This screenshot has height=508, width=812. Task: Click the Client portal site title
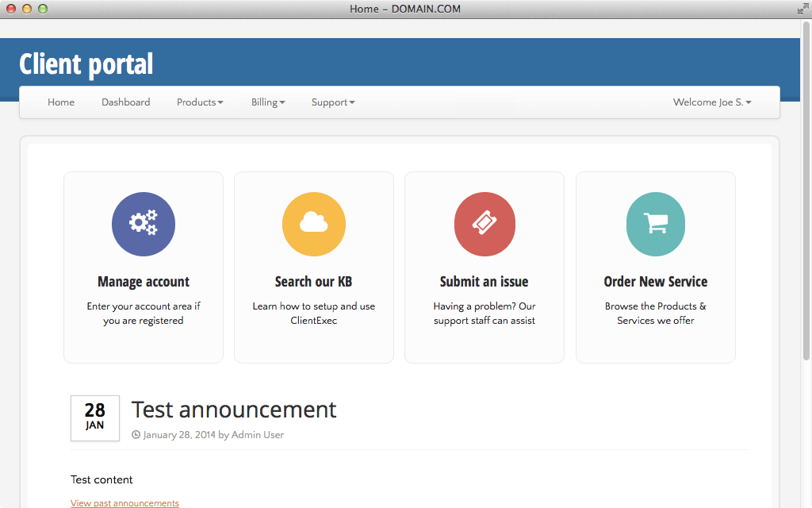86,63
